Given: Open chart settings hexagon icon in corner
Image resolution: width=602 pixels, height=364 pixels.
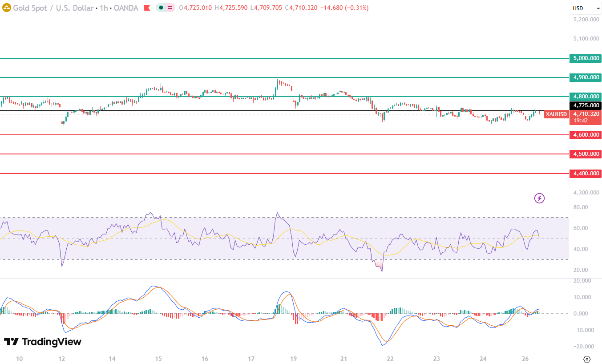Looking at the screenshot, I should [586, 359].
